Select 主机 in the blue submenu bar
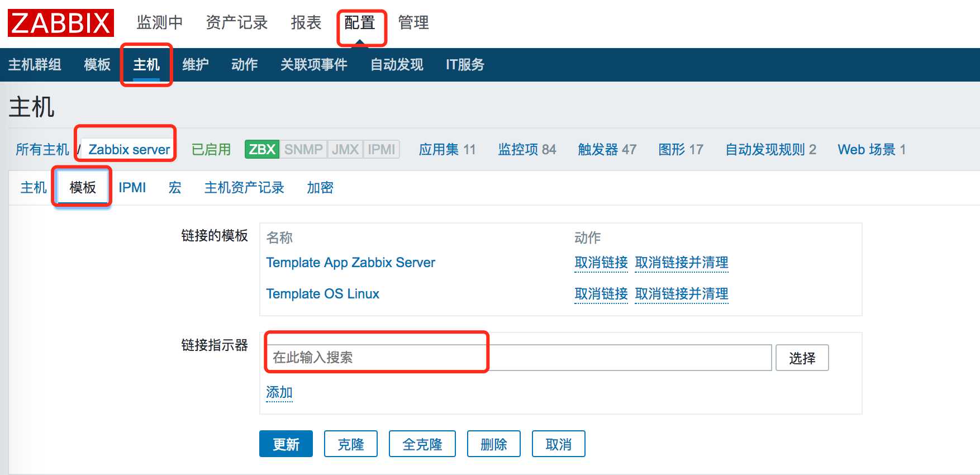This screenshot has width=980, height=475. 146,65
